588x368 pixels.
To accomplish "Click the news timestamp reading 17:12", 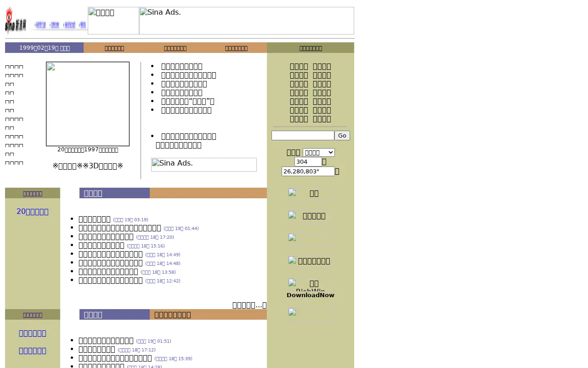I will [137, 350].
